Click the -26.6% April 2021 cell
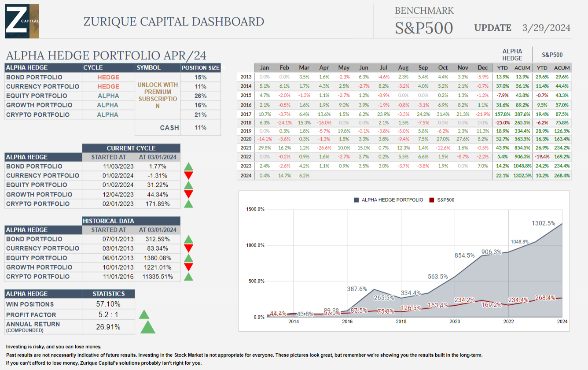Image resolution: width=588 pixels, height=370 pixels. 324,148
